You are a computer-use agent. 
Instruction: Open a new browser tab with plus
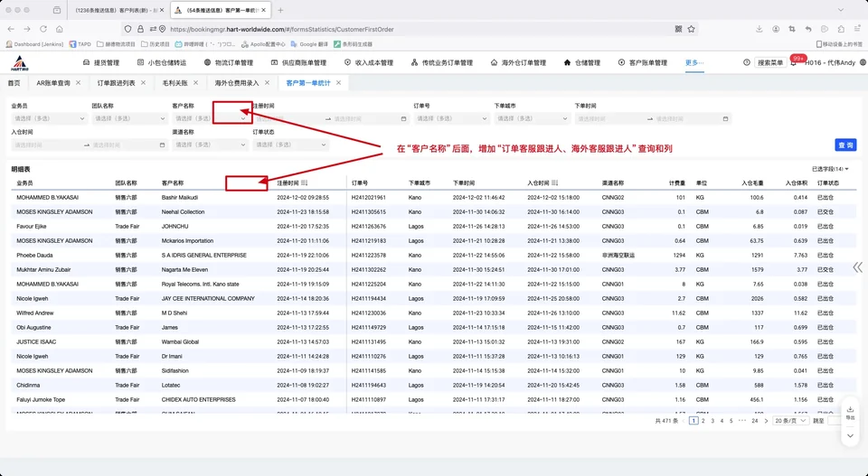(x=280, y=10)
